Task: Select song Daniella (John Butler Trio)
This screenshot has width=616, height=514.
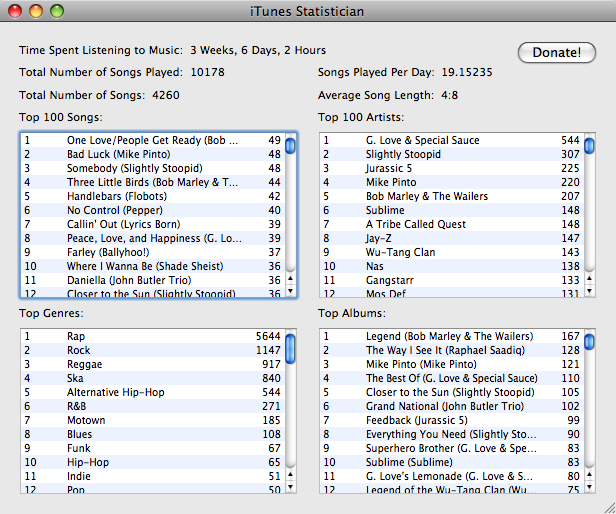Action: [153, 280]
